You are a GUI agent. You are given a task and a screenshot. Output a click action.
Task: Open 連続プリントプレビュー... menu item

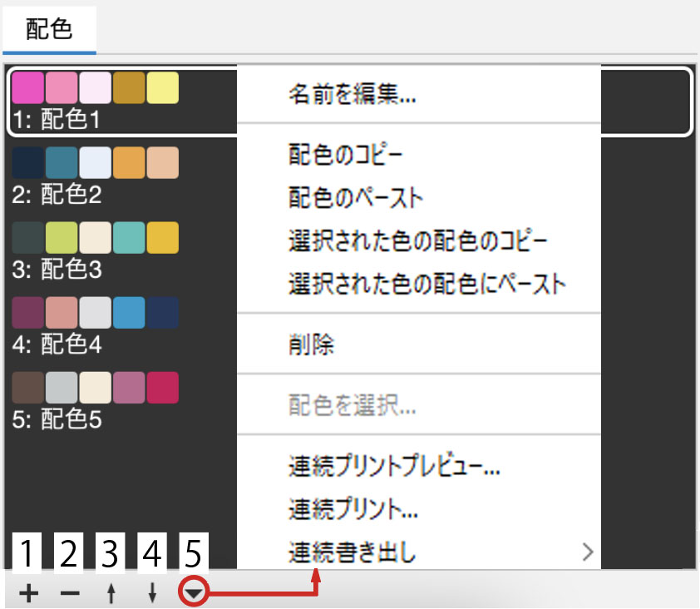[x=394, y=466]
